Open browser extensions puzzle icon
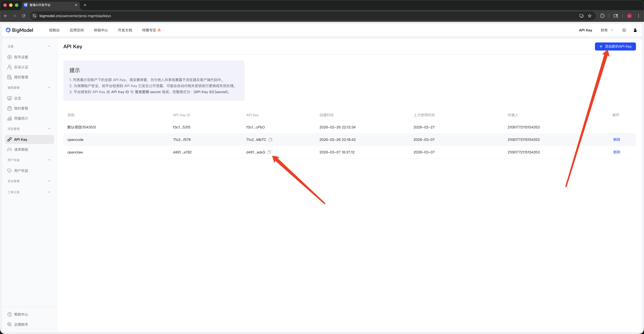 pyautogui.click(x=602, y=16)
